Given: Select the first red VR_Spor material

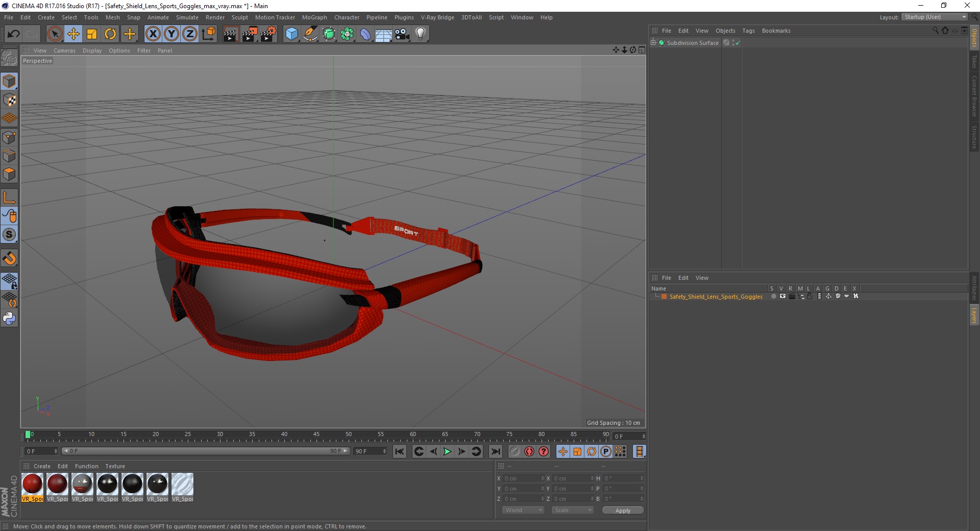Looking at the screenshot, I should pos(32,487).
